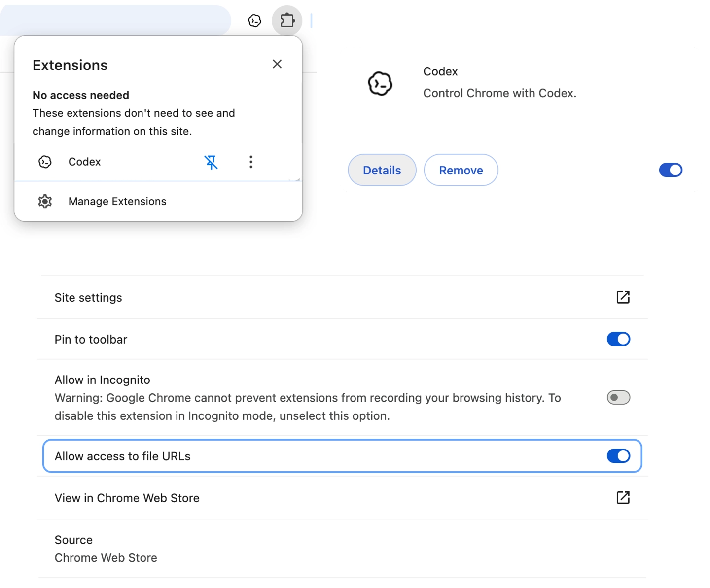This screenshot has width=710, height=588.
Task: Open the Codex three-dot more options menu
Action: (x=251, y=162)
